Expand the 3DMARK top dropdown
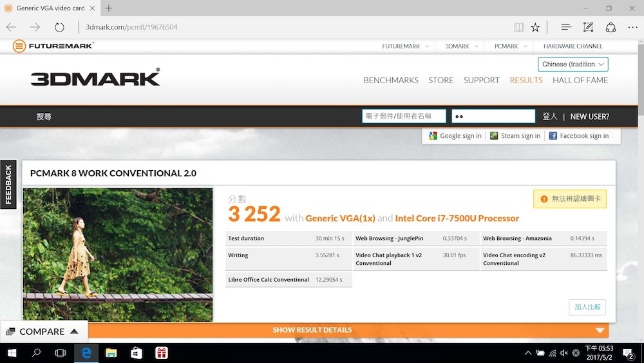Screen dimensions: 644x363 tap(477, 46)
